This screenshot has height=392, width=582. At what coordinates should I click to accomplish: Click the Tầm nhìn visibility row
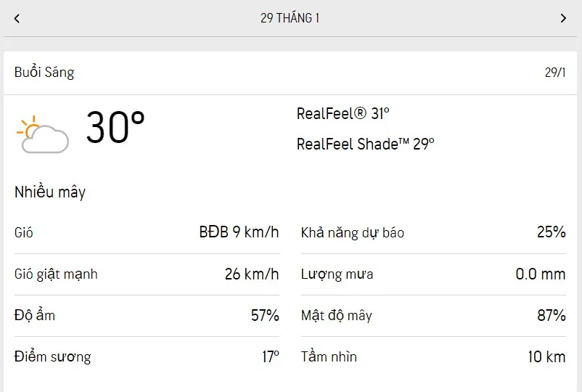tap(433, 357)
